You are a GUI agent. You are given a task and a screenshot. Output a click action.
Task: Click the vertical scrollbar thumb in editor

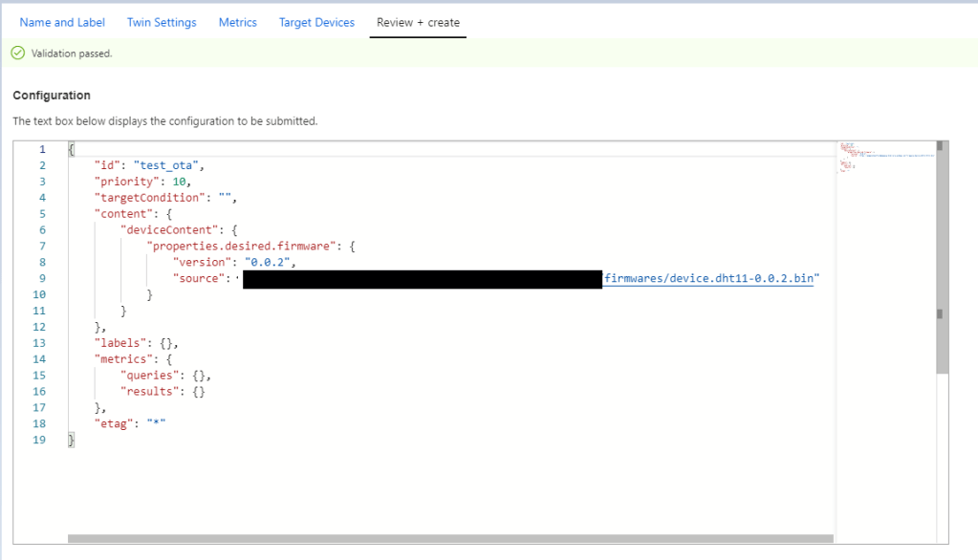coord(942,258)
